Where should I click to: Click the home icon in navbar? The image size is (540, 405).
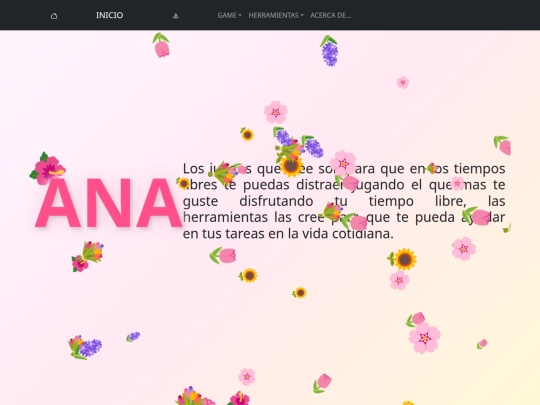pos(54,16)
